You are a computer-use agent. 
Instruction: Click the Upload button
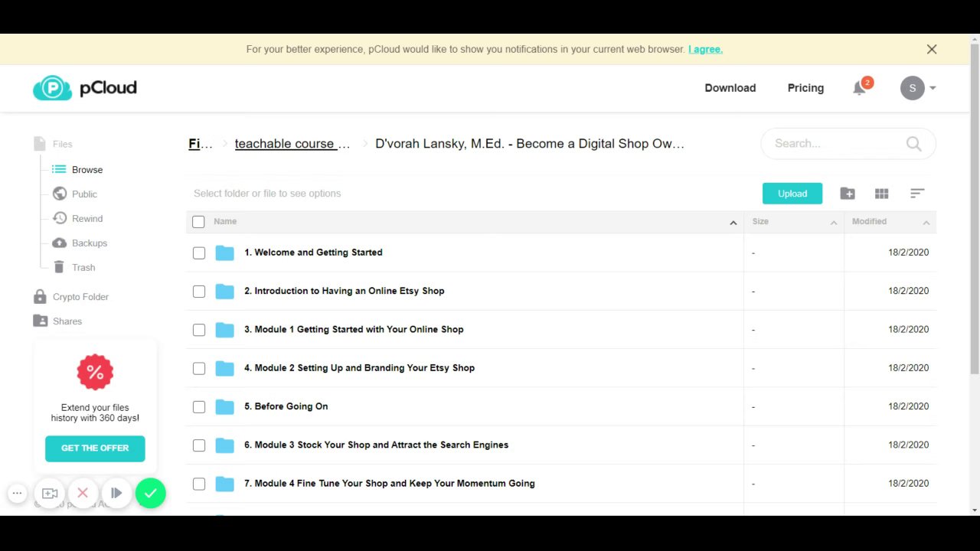(x=792, y=194)
